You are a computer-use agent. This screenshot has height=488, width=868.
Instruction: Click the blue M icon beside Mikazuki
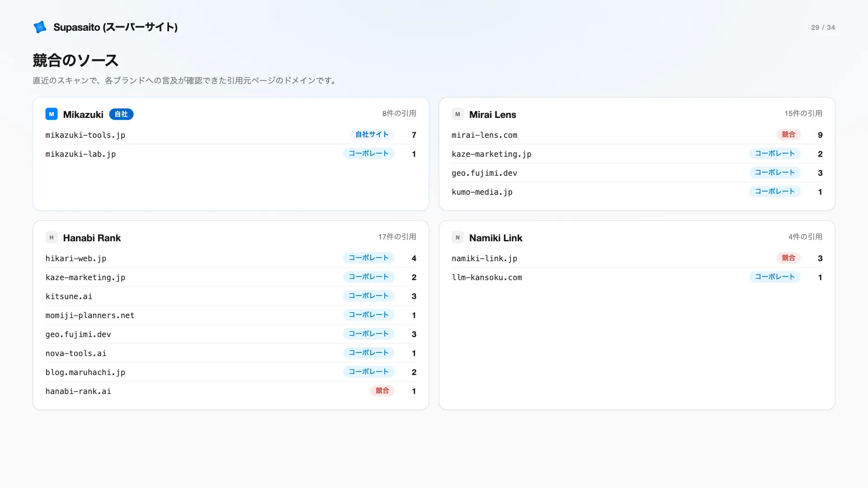click(x=52, y=114)
